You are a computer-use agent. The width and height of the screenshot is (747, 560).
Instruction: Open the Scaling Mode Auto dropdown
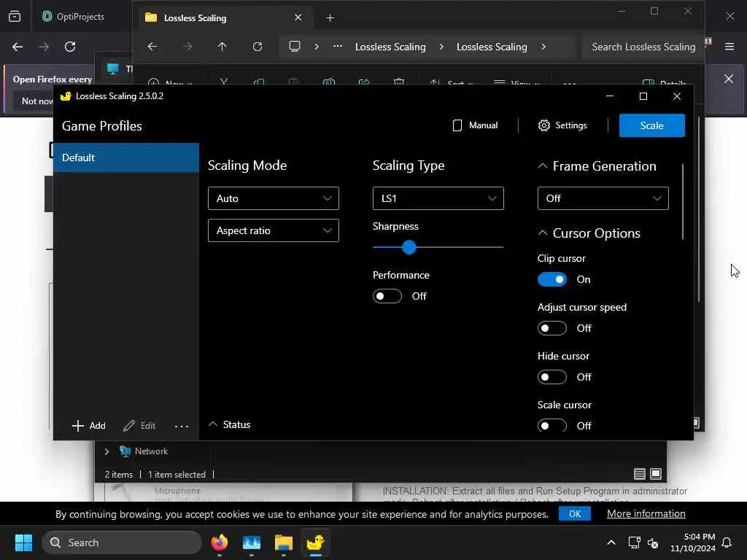tap(274, 198)
